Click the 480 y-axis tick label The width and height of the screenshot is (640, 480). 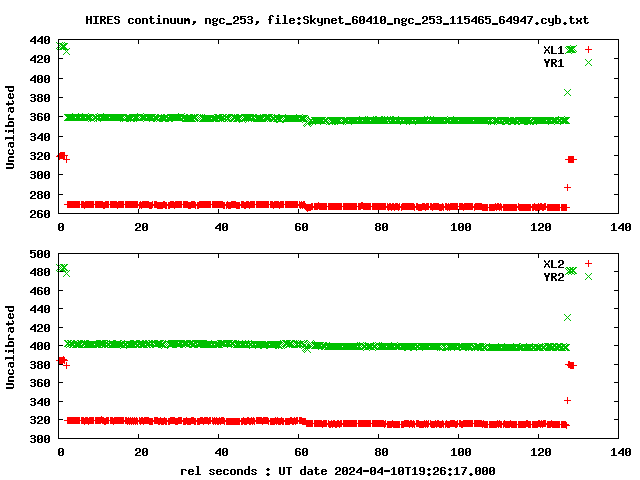(x=40, y=272)
